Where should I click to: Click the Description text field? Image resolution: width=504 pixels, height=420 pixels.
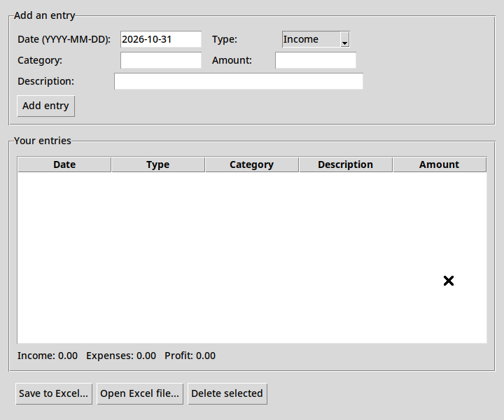(x=239, y=81)
